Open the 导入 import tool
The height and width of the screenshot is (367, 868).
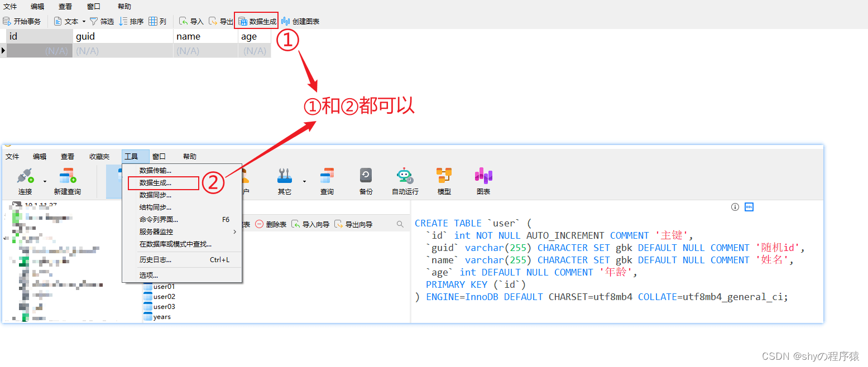coord(191,21)
